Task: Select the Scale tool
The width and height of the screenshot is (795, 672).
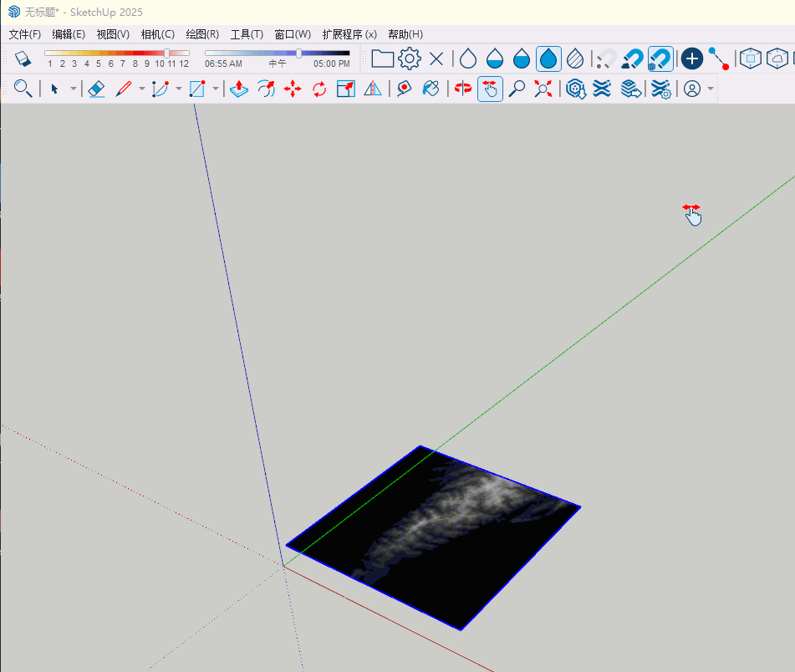Action: click(x=346, y=89)
